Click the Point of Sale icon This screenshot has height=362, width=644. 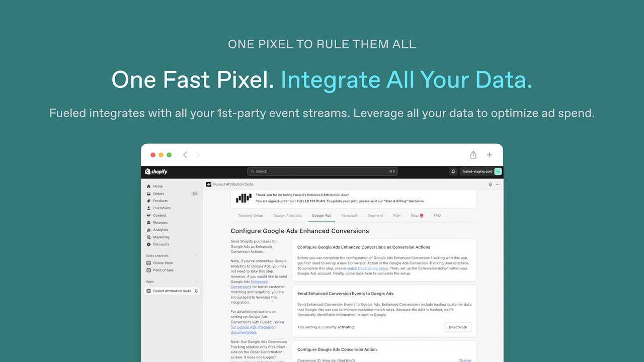click(x=148, y=270)
